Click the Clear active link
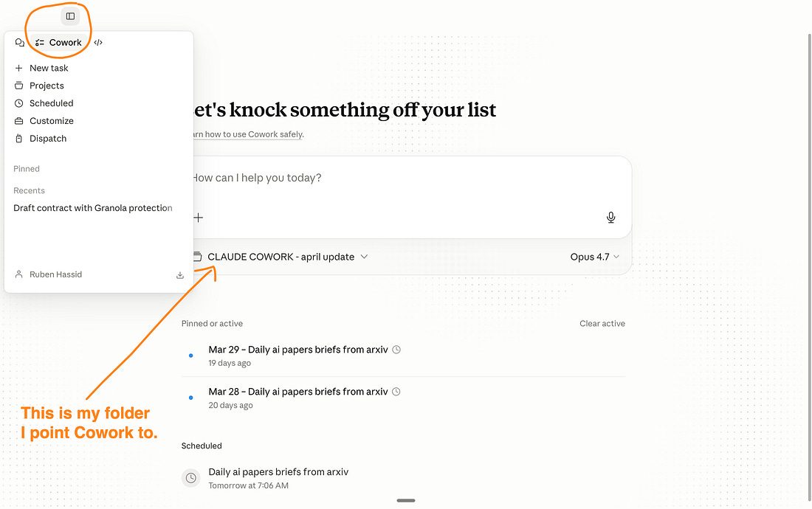Image resolution: width=812 pixels, height=509 pixels. 602,324
